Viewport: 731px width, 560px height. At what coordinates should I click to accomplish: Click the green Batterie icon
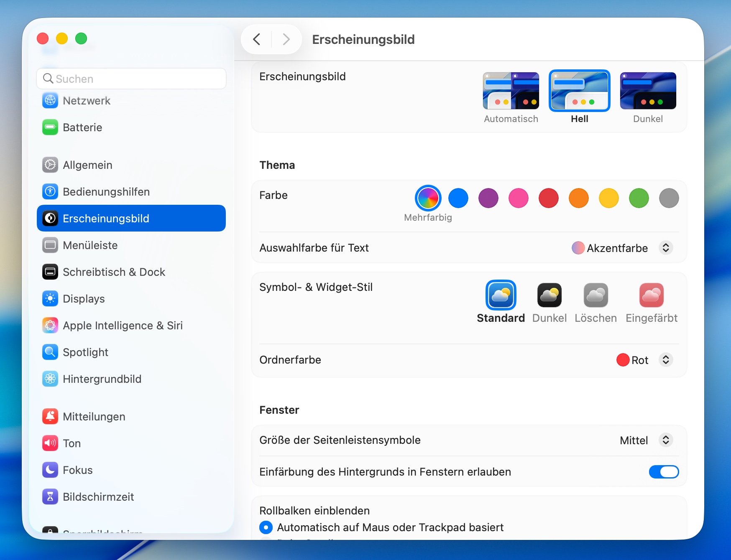[x=50, y=127]
